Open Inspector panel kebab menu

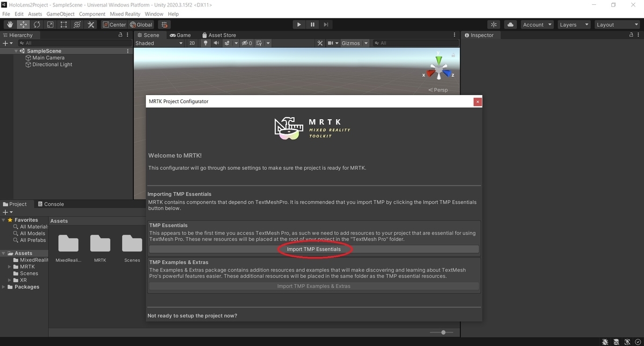tap(639, 35)
